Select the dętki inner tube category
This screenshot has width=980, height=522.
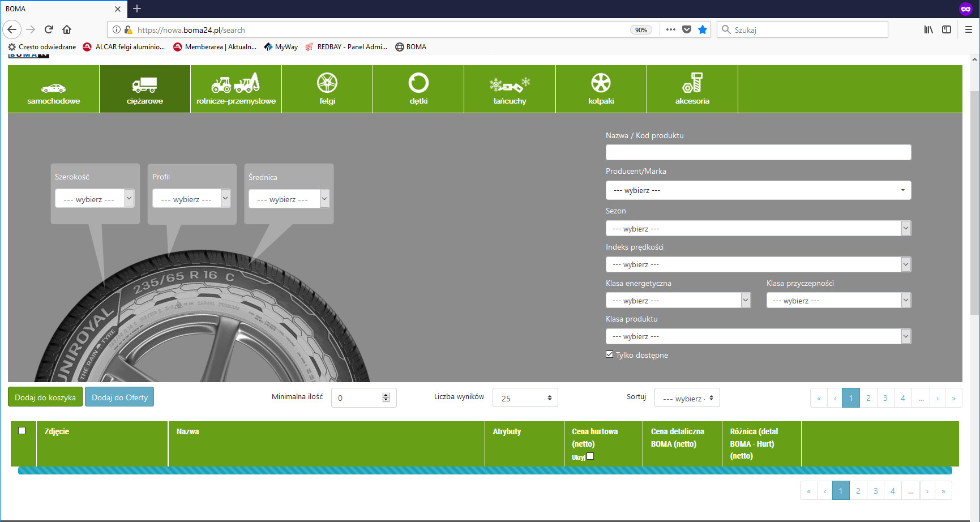pyautogui.click(x=418, y=89)
